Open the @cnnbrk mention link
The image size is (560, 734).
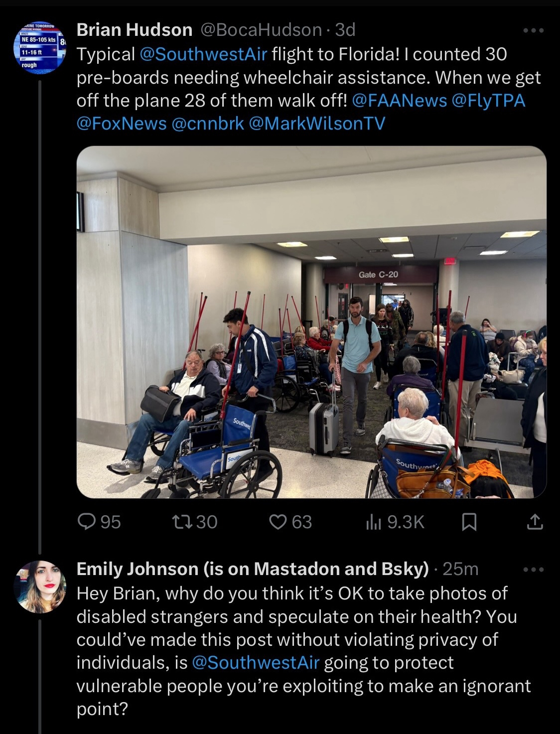coord(208,124)
